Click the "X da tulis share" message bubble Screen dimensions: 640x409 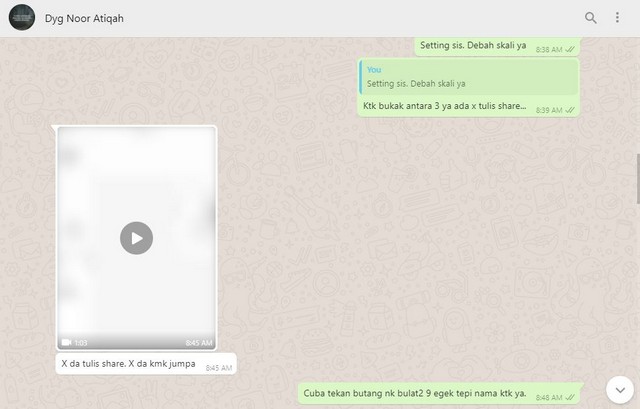point(126,364)
